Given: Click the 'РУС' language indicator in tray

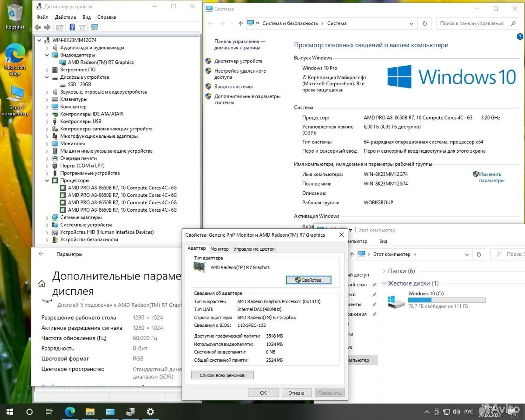Looking at the screenshot, I should click(469, 412).
